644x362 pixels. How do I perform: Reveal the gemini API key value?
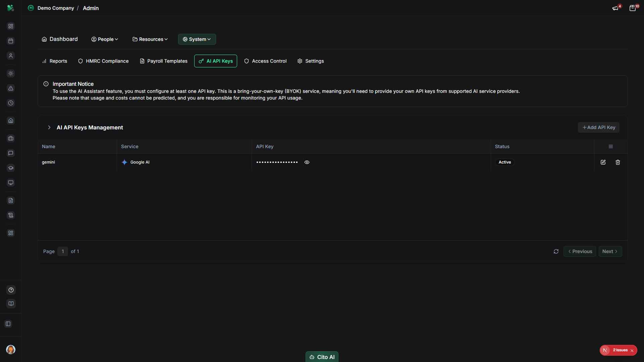click(x=307, y=162)
